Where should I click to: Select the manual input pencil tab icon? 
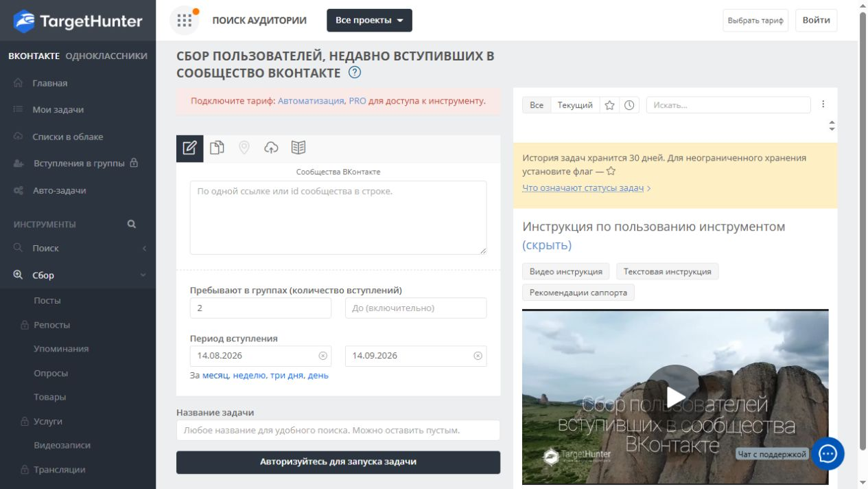pyautogui.click(x=190, y=148)
